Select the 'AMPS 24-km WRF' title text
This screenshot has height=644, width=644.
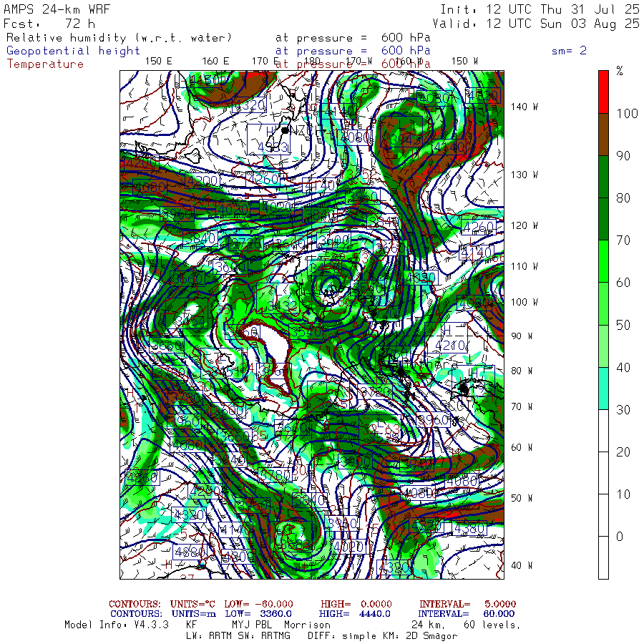57,9
